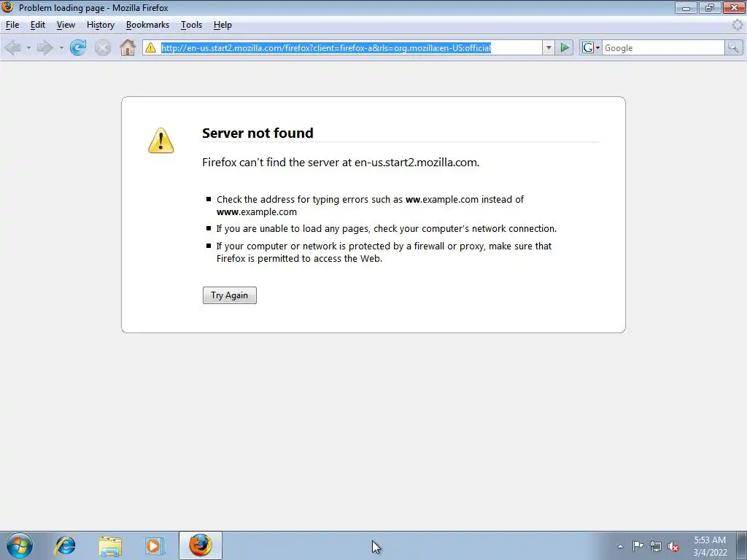
Task: Go back with the Back arrow button
Action: tap(12, 47)
